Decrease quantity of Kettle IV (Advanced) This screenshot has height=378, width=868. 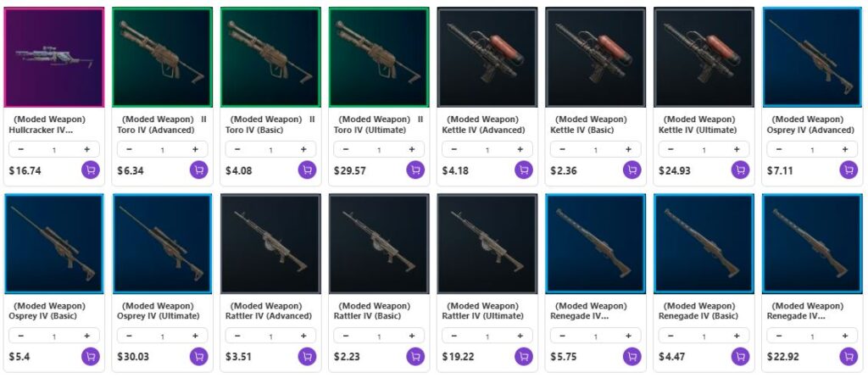point(454,149)
